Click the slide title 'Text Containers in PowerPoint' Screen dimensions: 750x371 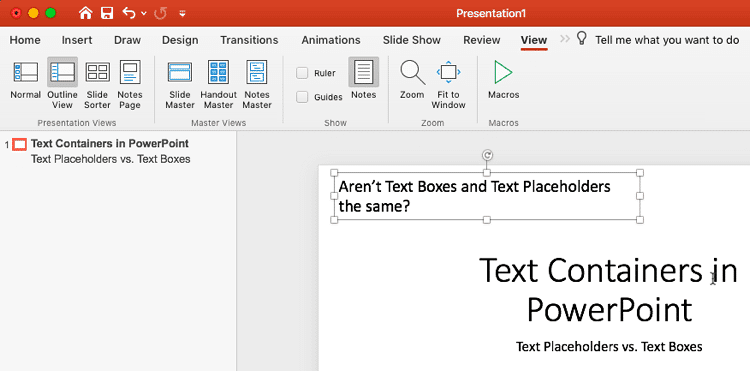pyautogui.click(x=608, y=290)
